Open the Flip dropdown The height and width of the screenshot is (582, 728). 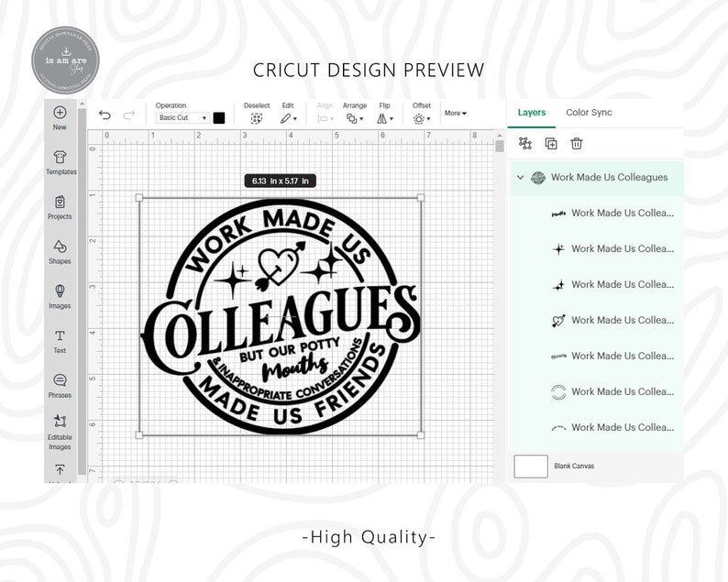[385, 119]
